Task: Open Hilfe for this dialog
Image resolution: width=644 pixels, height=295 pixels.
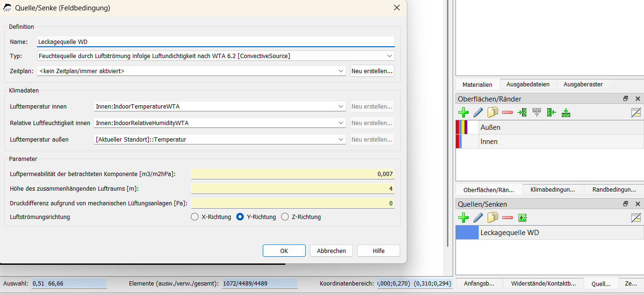Action: coord(378,251)
